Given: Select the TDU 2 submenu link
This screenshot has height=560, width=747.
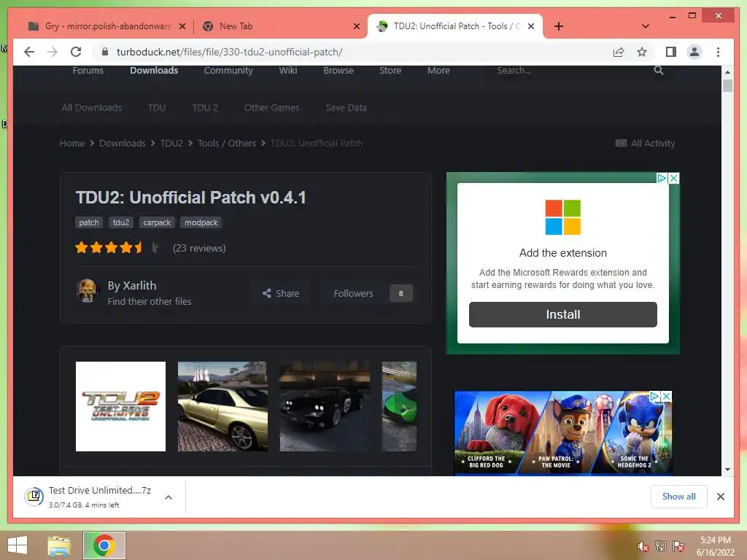Looking at the screenshot, I should coord(205,108).
